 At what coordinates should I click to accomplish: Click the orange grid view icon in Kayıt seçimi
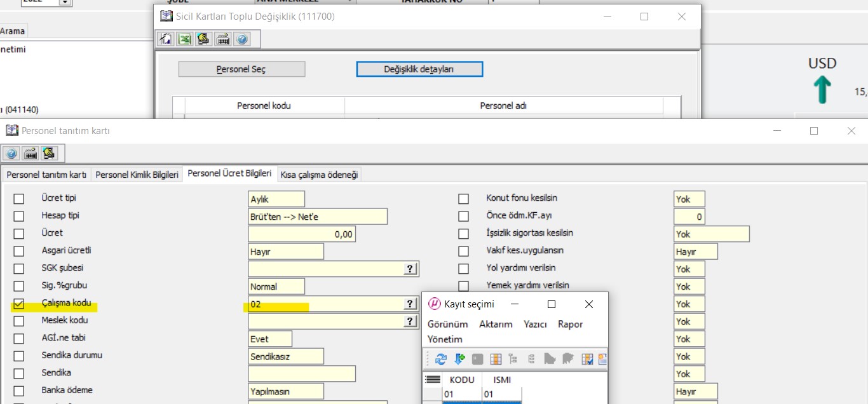[496, 360]
